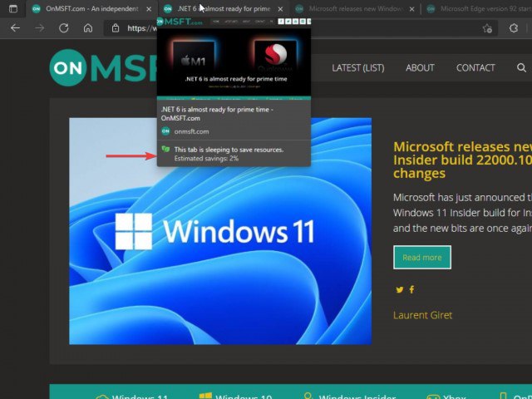Close the OnMSFT.com home tab
Screen dimensions: 532x399
(x=149, y=9)
